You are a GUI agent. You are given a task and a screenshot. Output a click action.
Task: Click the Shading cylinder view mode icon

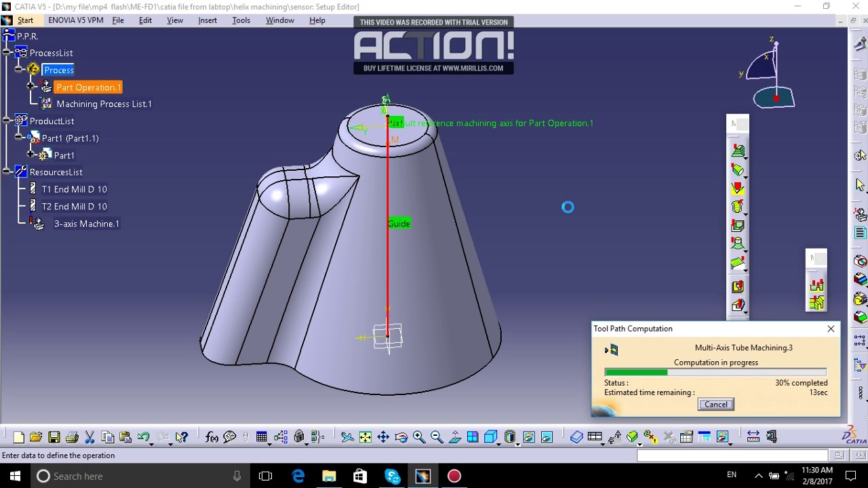tap(510, 437)
